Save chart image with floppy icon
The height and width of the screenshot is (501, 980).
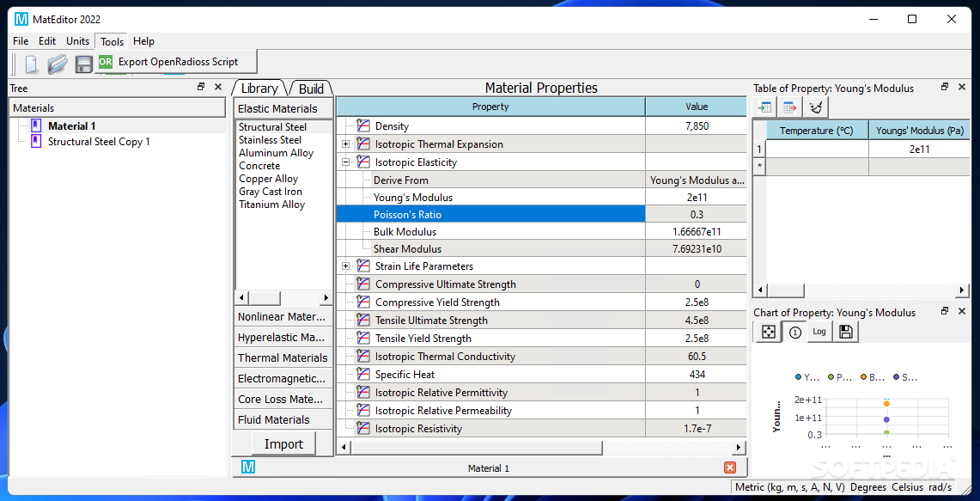coord(846,332)
